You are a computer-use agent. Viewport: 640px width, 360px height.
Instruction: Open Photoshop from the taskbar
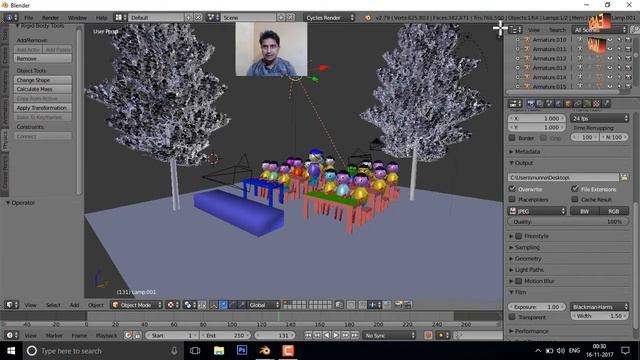point(242,351)
